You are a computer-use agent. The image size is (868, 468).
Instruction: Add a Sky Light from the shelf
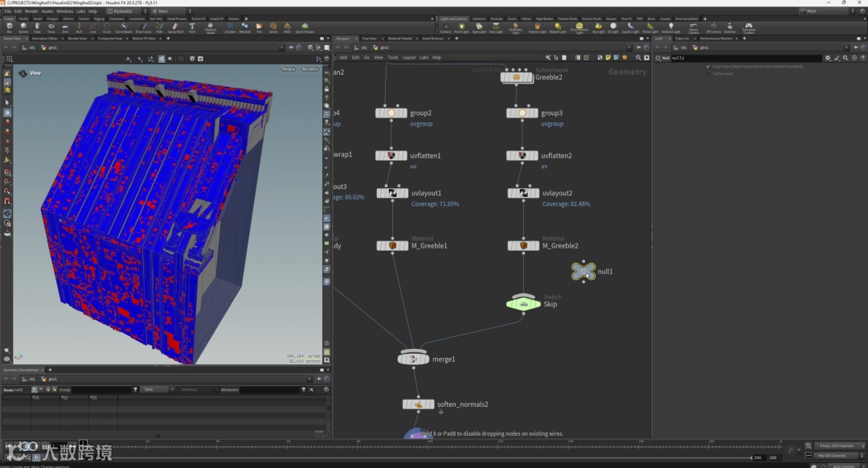tap(598, 27)
